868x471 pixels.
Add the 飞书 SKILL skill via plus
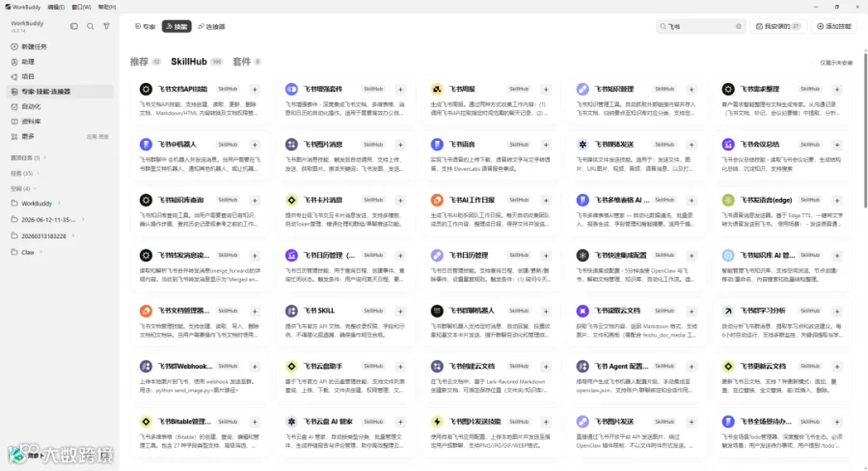[x=400, y=311]
